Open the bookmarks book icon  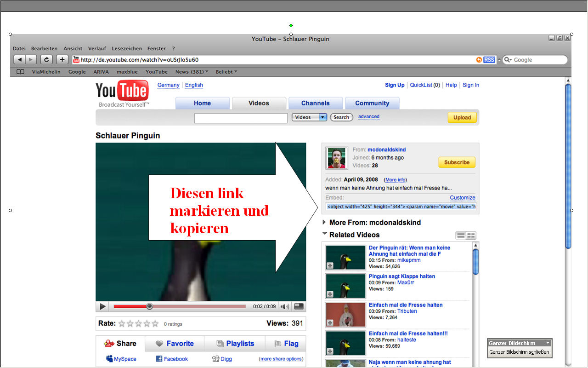(x=20, y=72)
